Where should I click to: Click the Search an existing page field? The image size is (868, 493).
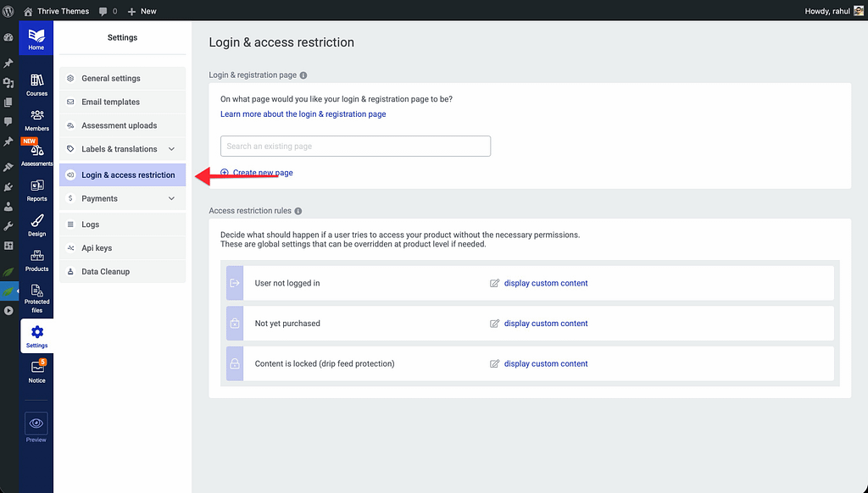tap(355, 147)
